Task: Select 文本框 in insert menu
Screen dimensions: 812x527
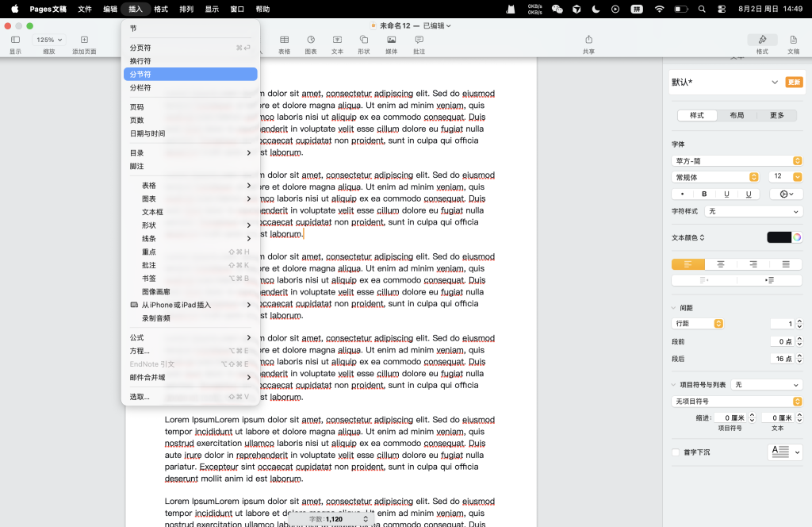Action: tap(190, 212)
